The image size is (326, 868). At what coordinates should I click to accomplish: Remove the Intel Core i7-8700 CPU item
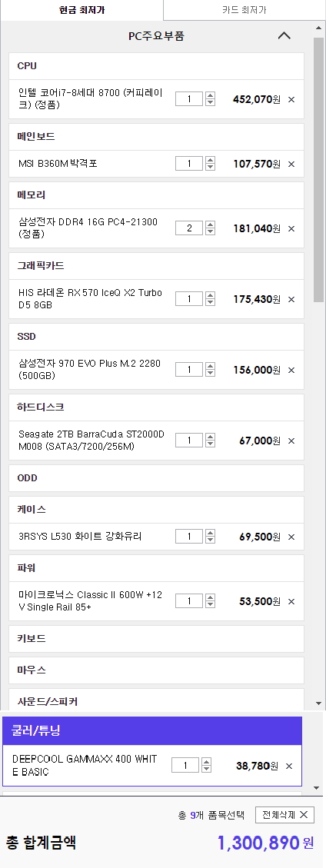(291, 100)
